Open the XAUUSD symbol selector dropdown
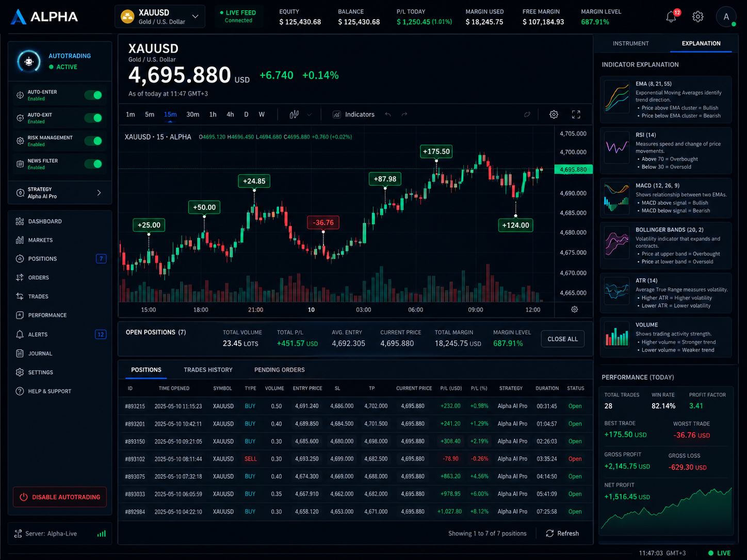 click(x=160, y=17)
